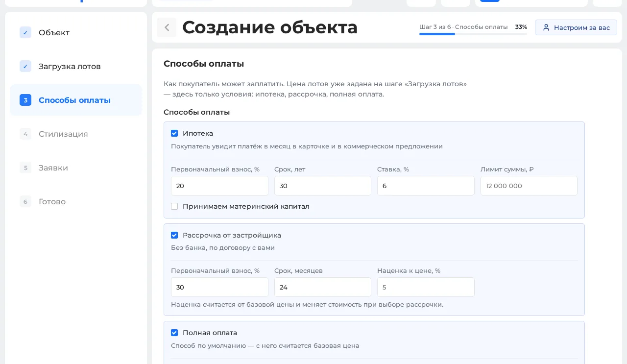Open the Стилизация step
The image size is (627, 364).
76,134
